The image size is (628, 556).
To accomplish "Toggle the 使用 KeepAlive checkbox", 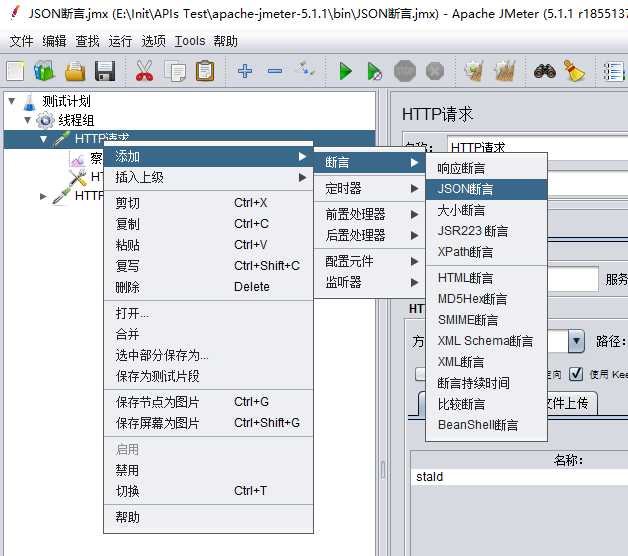I will pos(576,374).
